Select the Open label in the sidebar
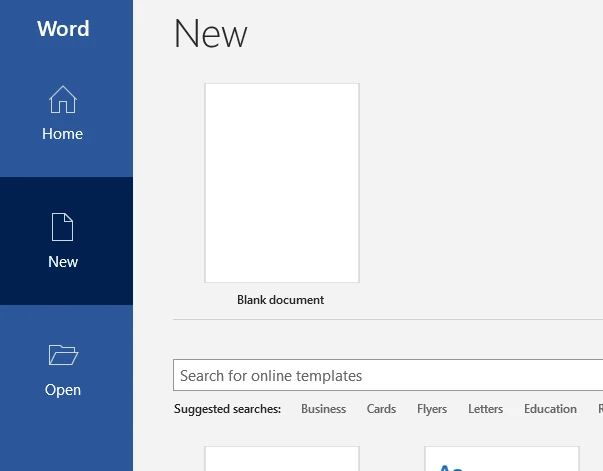 tap(63, 390)
